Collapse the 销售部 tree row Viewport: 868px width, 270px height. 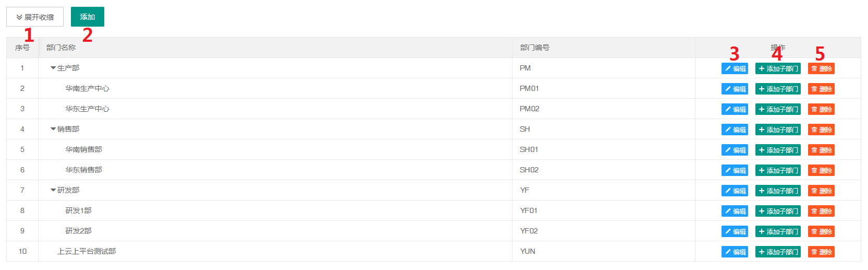click(53, 129)
